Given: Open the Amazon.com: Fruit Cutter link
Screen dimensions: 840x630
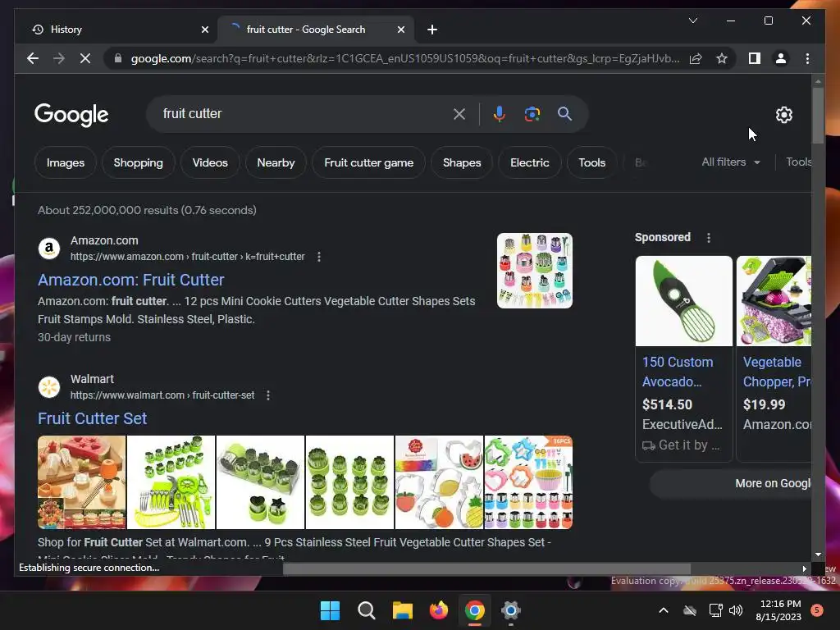Looking at the screenshot, I should tap(130, 280).
